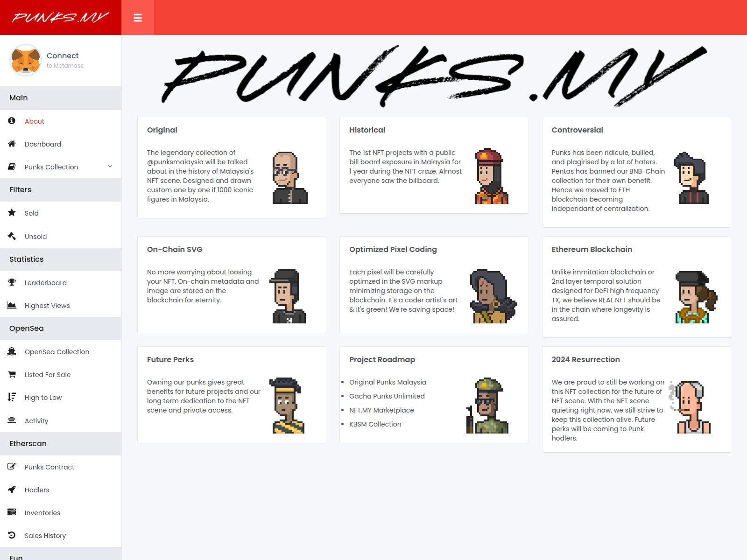747x560 pixels.
Task: Click the 'Future Perks' card heading
Action: (170, 360)
